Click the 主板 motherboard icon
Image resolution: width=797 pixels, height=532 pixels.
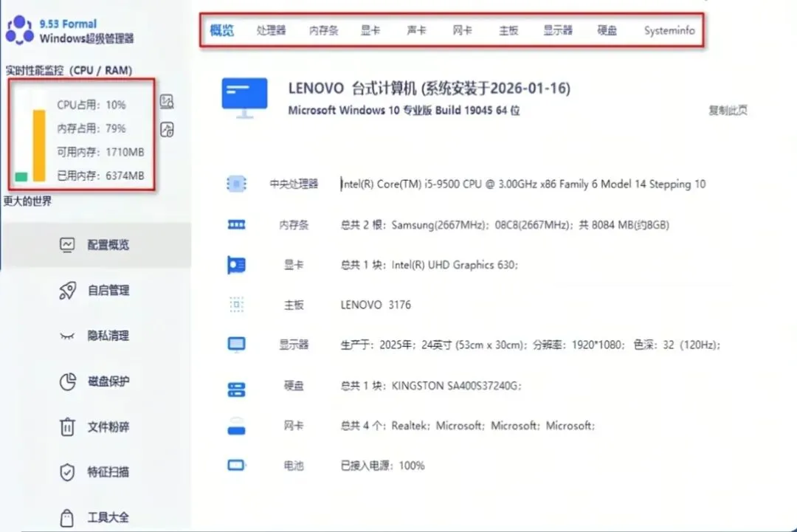(x=236, y=304)
